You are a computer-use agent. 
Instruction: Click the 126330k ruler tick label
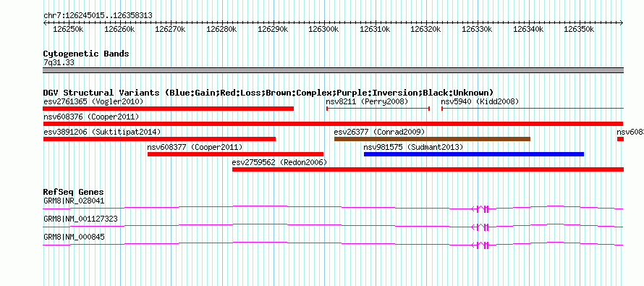tap(478, 30)
